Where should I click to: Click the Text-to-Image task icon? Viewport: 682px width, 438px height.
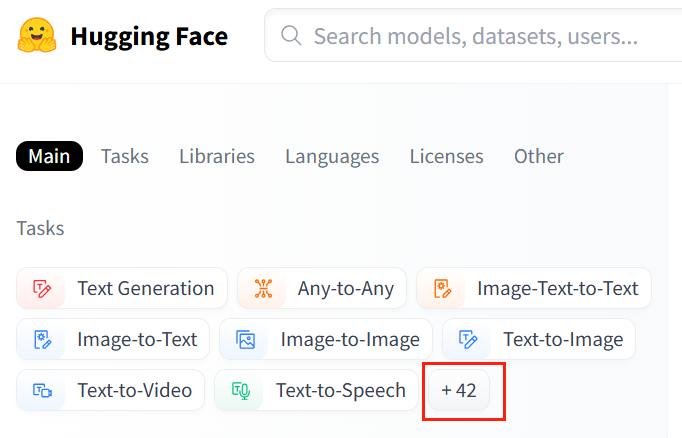coord(468,339)
